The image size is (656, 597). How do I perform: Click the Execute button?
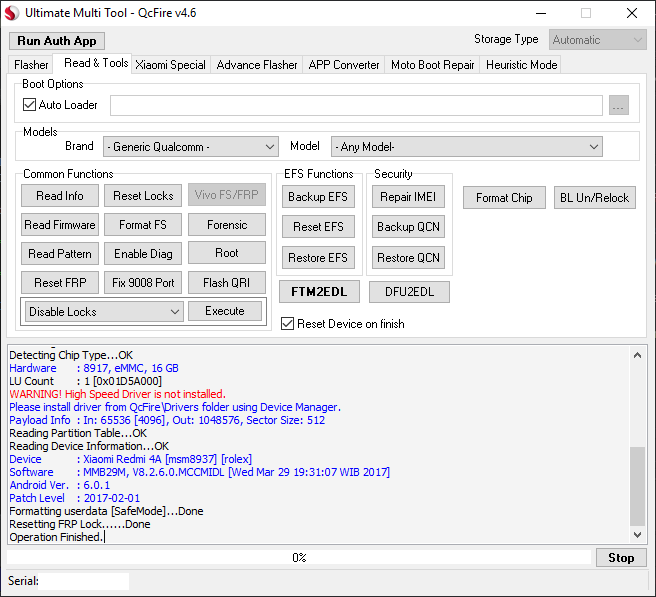pyautogui.click(x=225, y=311)
